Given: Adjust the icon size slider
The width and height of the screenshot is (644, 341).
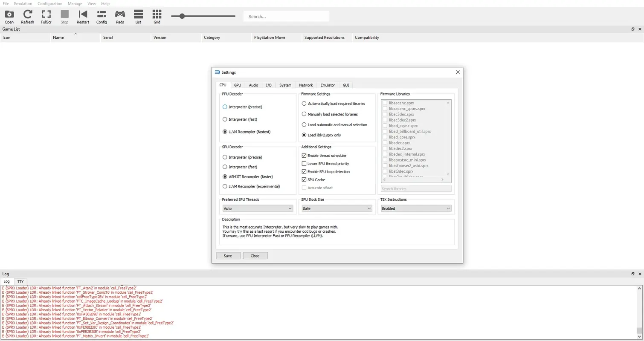Looking at the screenshot, I should (x=183, y=16).
